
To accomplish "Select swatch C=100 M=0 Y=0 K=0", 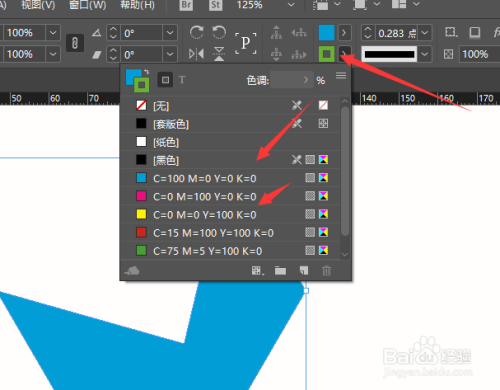I will point(230,178).
